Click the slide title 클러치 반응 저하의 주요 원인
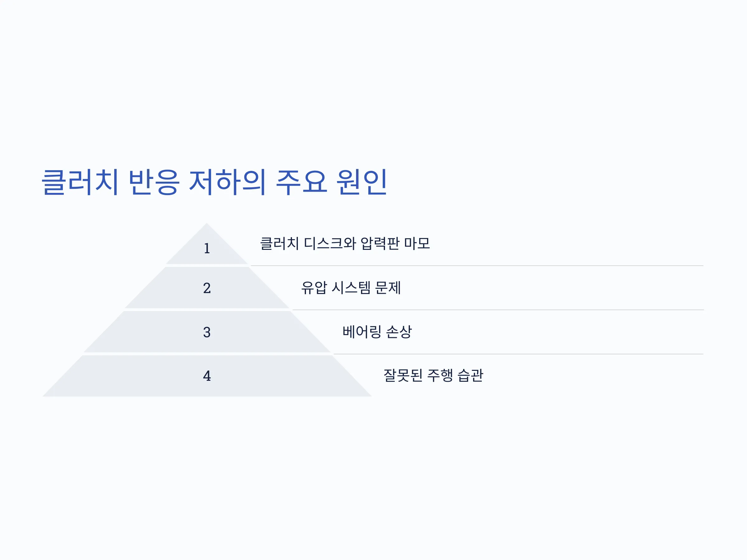The image size is (747, 560). (x=214, y=182)
